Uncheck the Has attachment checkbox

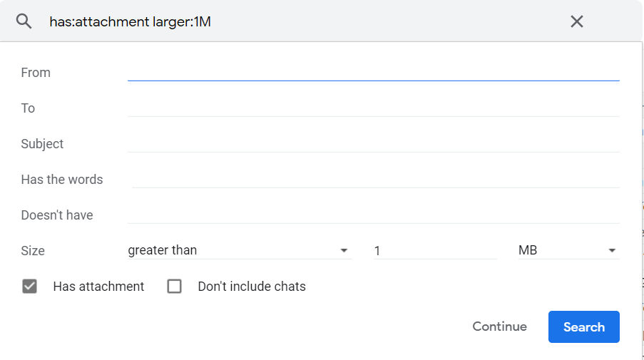pyautogui.click(x=29, y=287)
